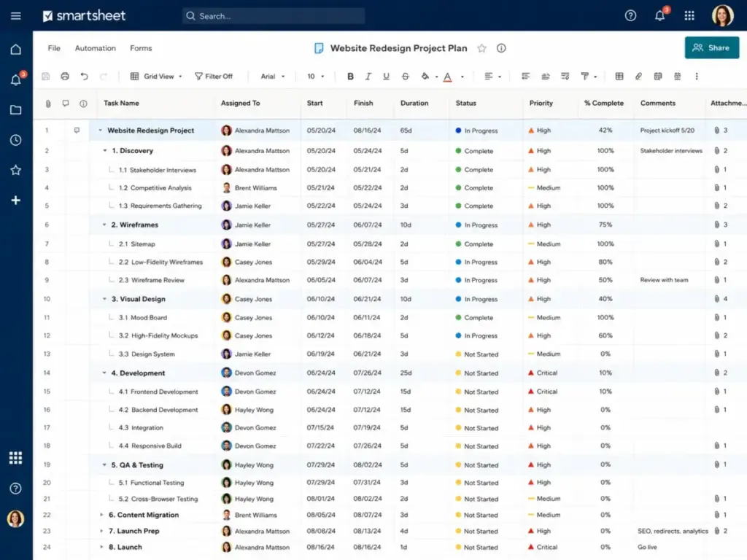Collapse the 4. Development section

coord(104,373)
